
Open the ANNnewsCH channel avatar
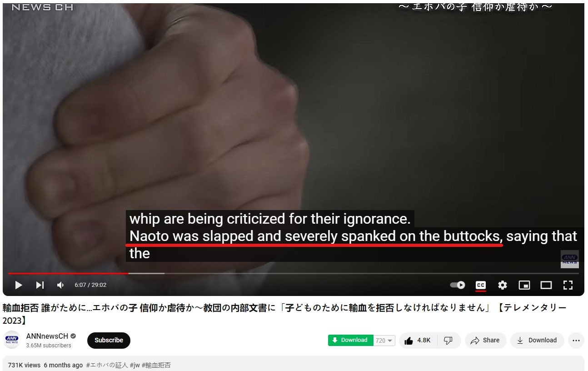point(12,340)
